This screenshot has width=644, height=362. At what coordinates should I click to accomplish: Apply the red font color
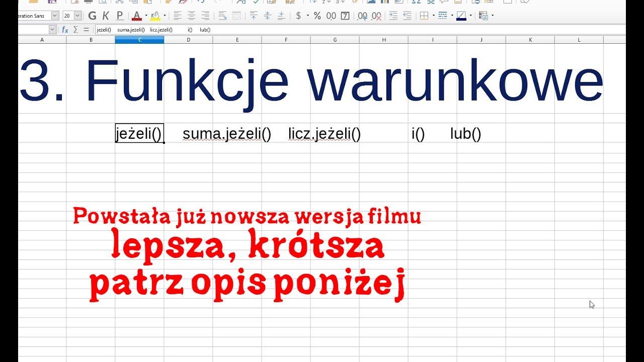[x=136, y=16]
